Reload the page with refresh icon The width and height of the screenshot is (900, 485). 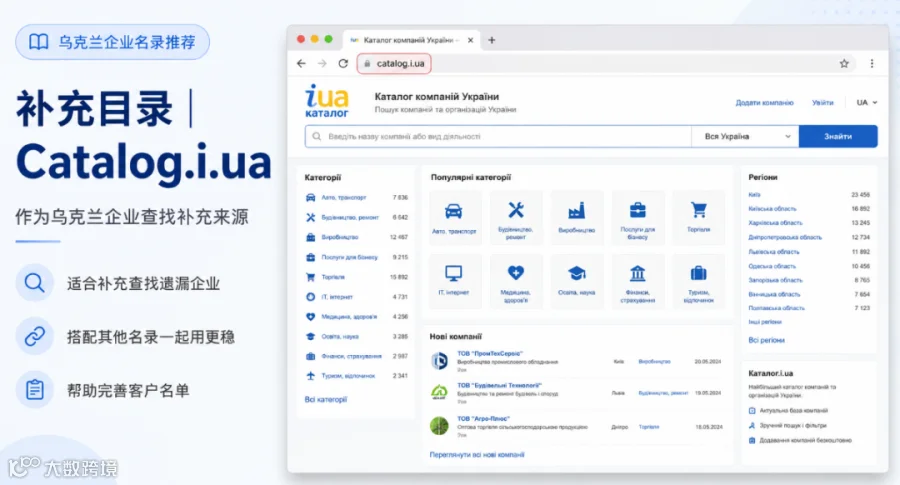(343, 64)
